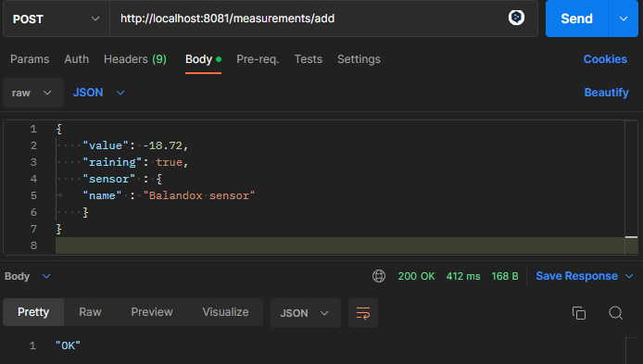Open the raw body type dropdown
643x364 pixels.
point(32,93)
